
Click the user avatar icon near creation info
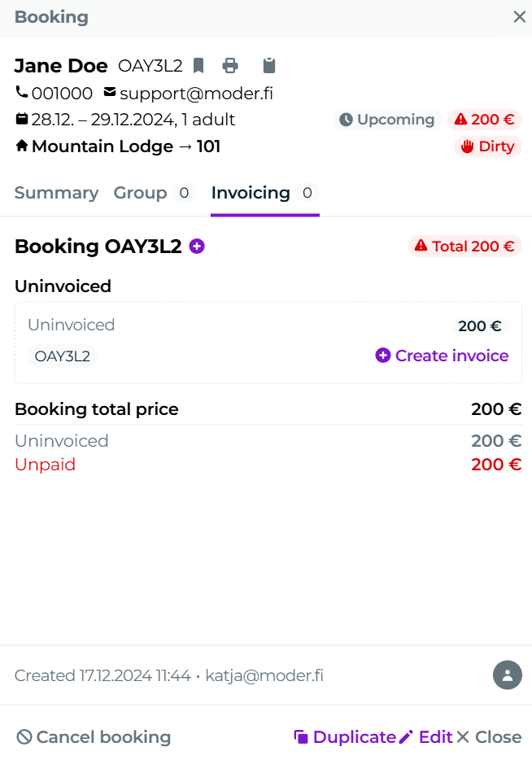click(x=507, y=675)
